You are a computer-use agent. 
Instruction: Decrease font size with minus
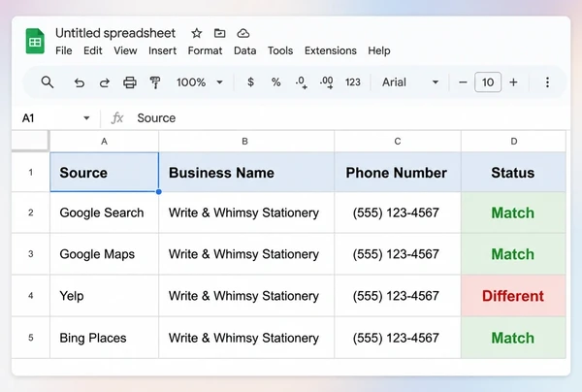tap(463, 82)
